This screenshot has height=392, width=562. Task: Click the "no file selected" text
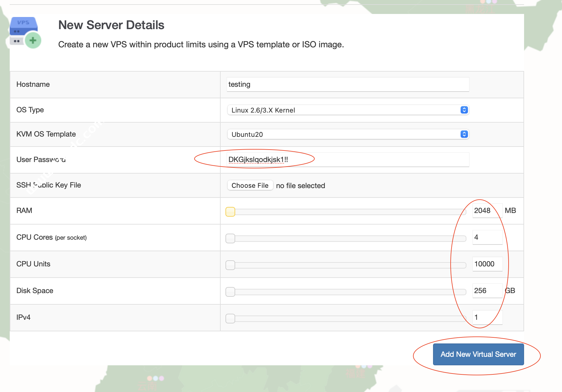pos(300,186)
